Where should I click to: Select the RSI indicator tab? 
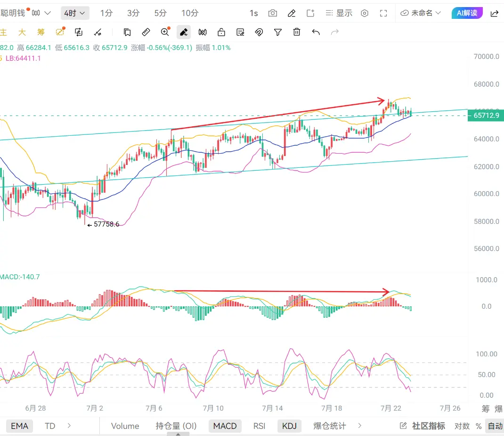point(260,426)
